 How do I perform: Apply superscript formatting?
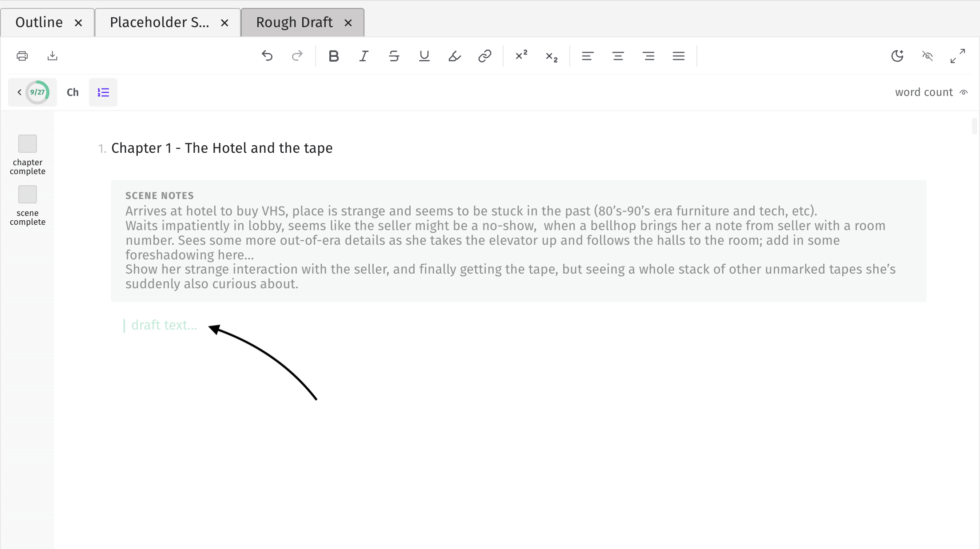(521, 56)
